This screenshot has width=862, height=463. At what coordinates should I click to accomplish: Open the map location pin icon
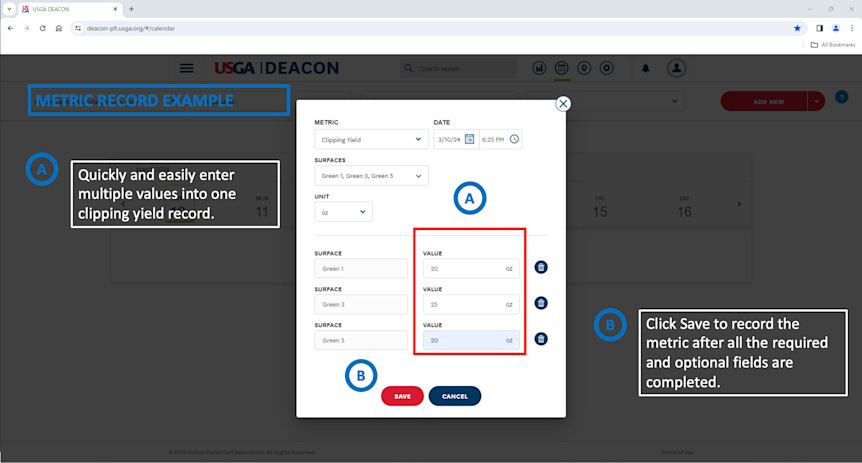(584, 68)
